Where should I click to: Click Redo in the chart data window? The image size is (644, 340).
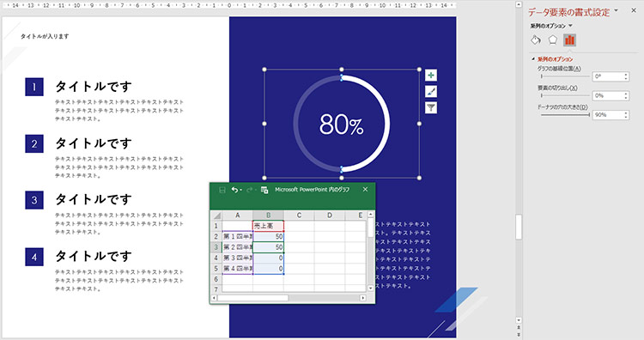click(x=249, y=190)
